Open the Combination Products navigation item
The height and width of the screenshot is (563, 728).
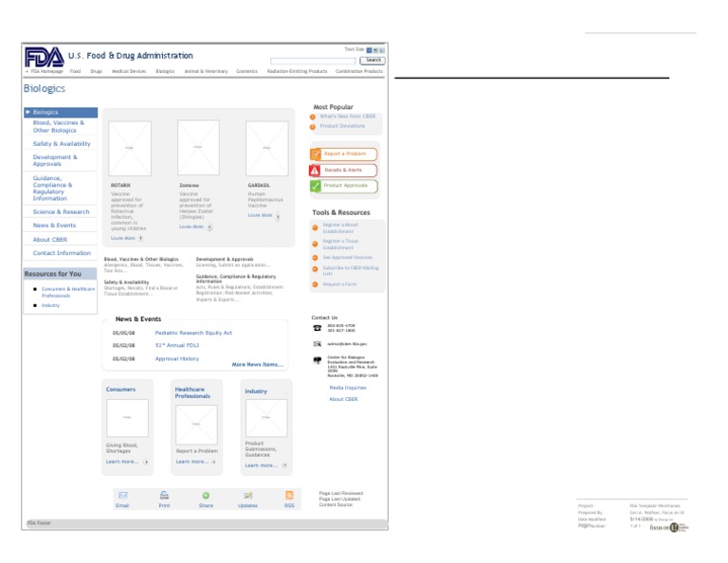coord(359,71)
